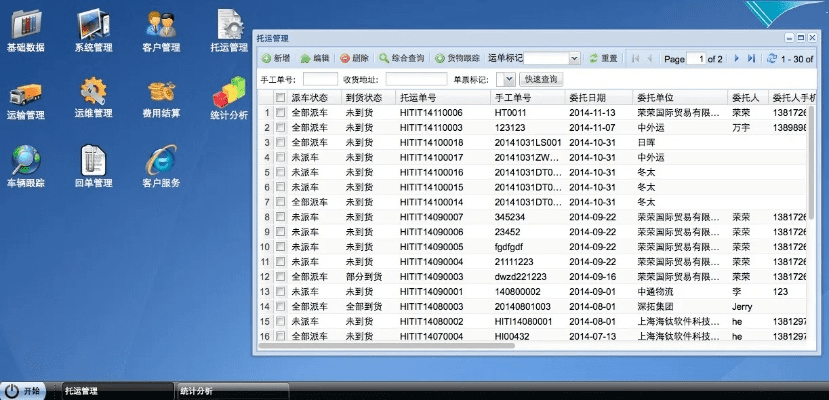Select the checkbox for row 8

point(281,217)
